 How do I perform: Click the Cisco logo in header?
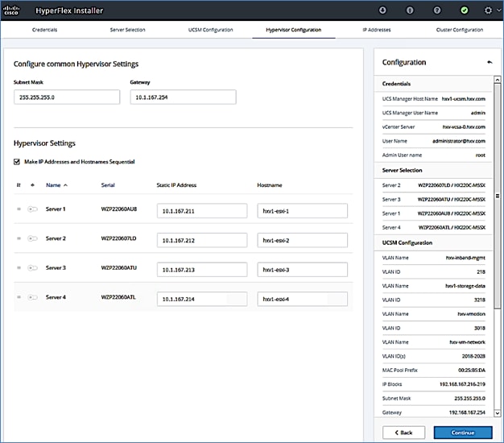pyautogui.click(x=11, y=10)
